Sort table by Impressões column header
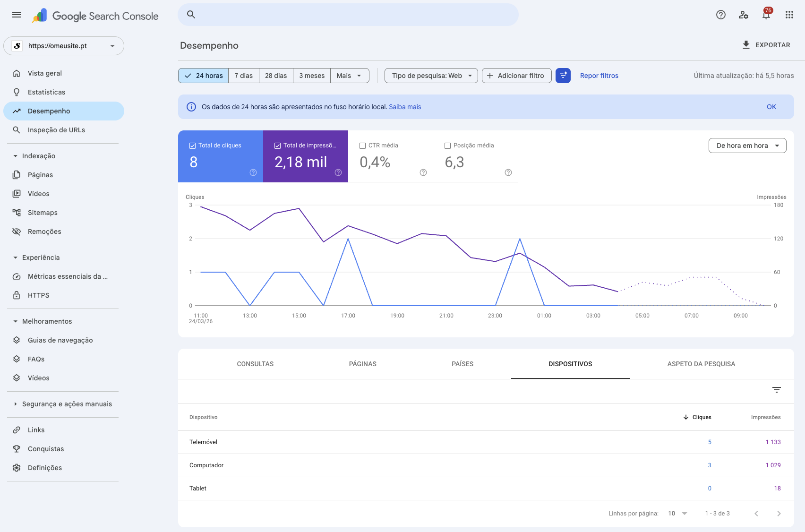The width and height of the screenshot is (805, 532). 766,417
